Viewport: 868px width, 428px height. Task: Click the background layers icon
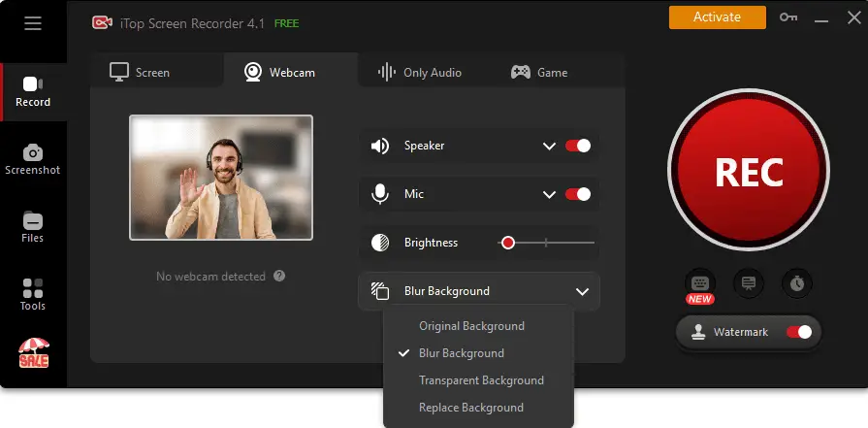click(x=380, y=291)
